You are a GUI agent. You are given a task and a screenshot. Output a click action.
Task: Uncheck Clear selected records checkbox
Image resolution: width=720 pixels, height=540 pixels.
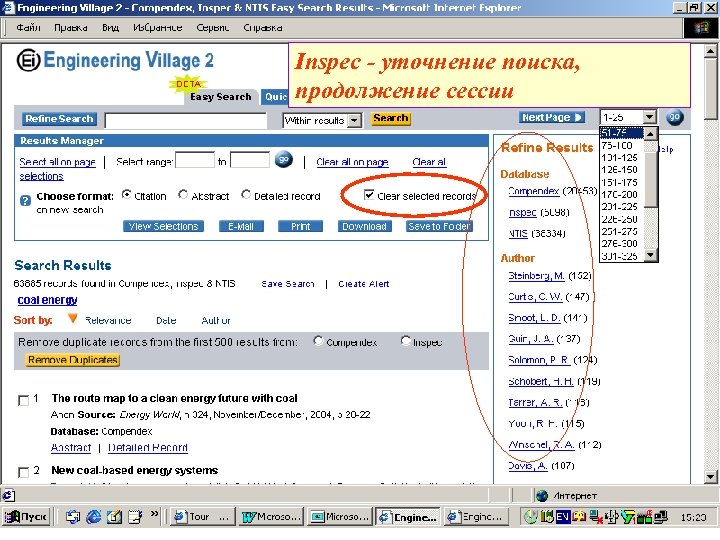pos(369,195)
